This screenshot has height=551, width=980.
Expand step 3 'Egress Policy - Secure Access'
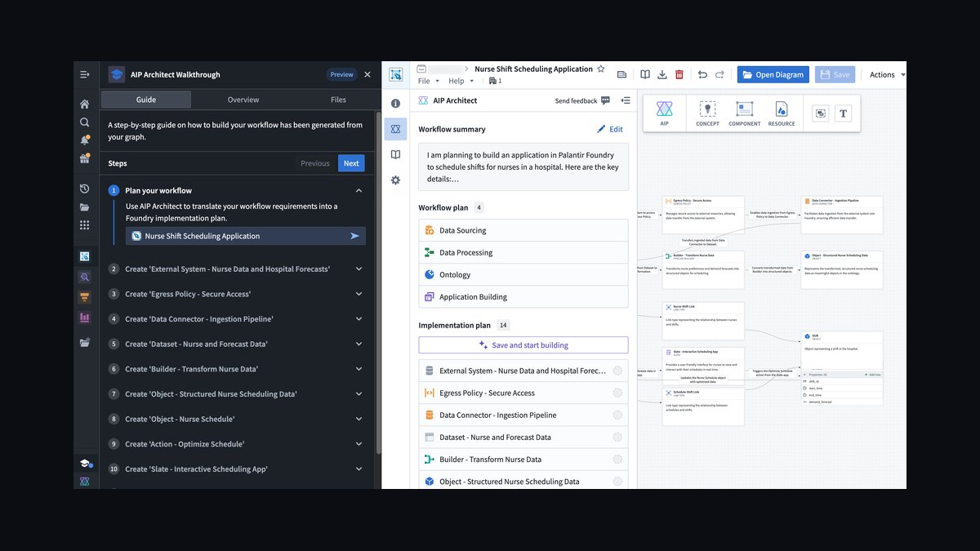359,294
